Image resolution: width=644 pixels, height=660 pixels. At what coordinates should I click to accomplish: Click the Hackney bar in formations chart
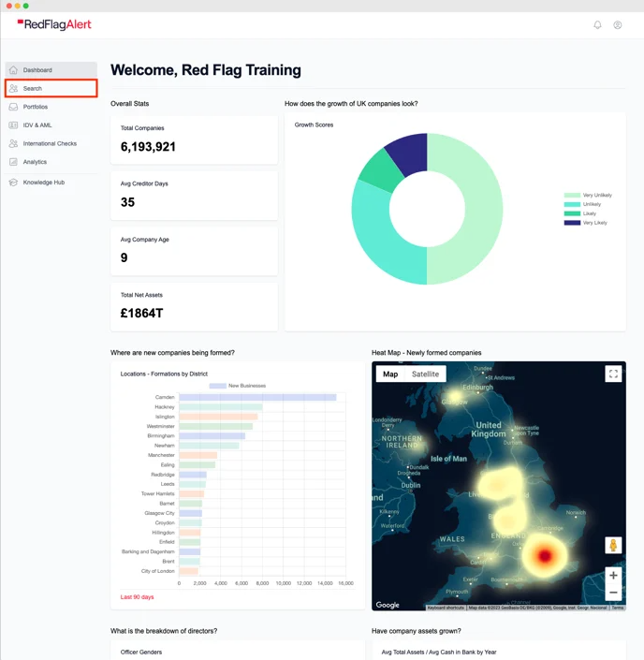click(221, 407)
